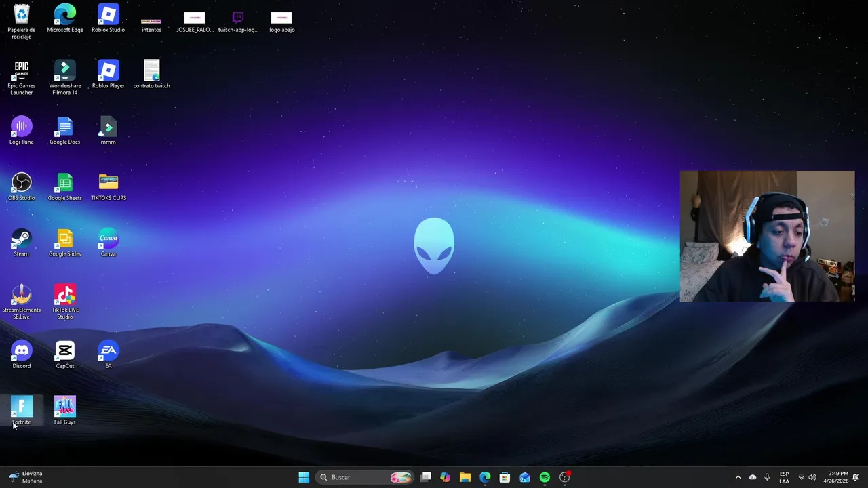Select the Roblox Player desktop shortcut

pyautogui.click(x=108, y=75)
